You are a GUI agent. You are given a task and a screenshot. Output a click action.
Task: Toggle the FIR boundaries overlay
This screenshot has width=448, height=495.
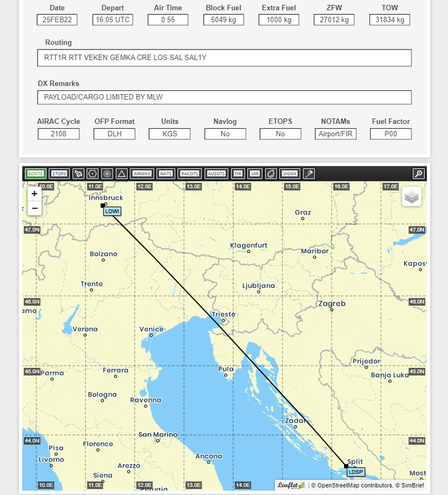(238, 174)
